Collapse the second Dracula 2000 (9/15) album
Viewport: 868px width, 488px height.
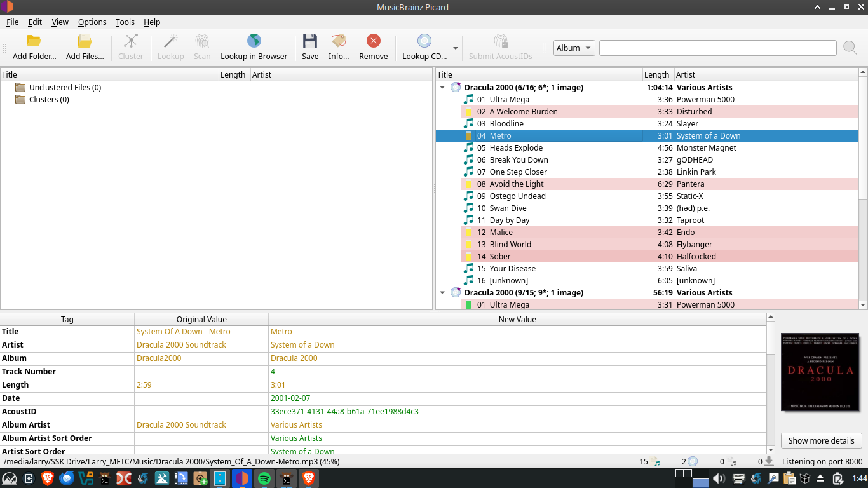[443, 293]
